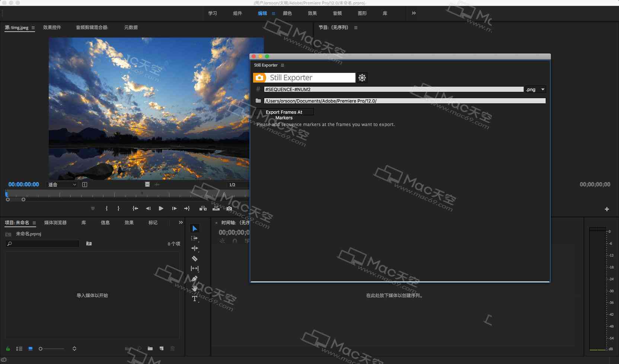This screenshot has width=619, height=364.
Task: Select the Pen tool
Action: click(194, 278)
